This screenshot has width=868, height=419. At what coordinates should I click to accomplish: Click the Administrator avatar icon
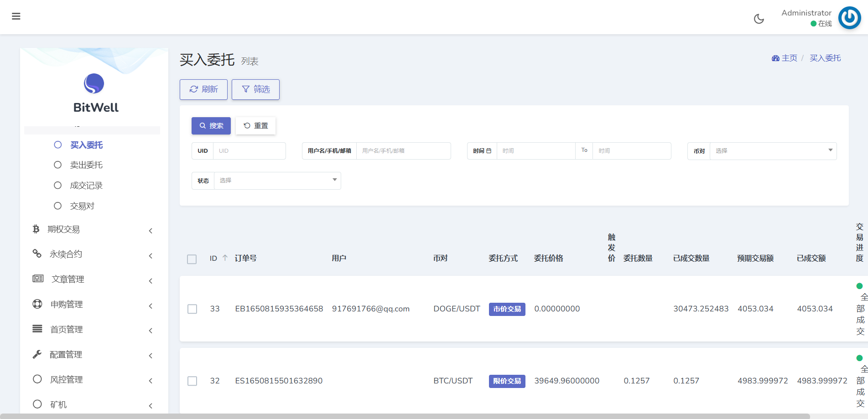[x=849, y=18]
